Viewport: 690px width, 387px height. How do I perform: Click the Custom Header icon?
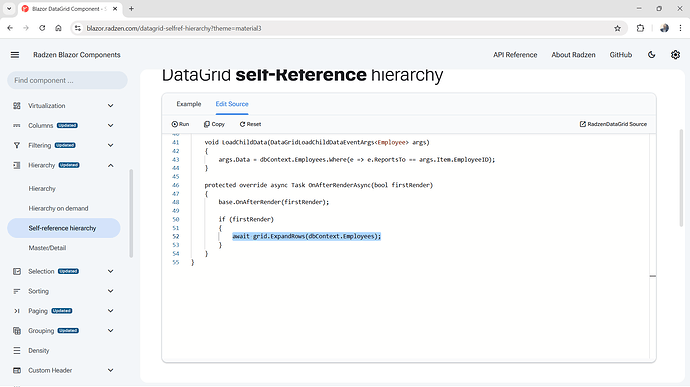point(17,370)
